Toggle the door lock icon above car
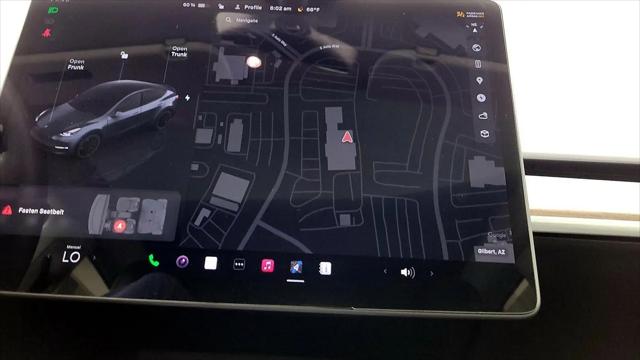 click(x=124, y=55)
